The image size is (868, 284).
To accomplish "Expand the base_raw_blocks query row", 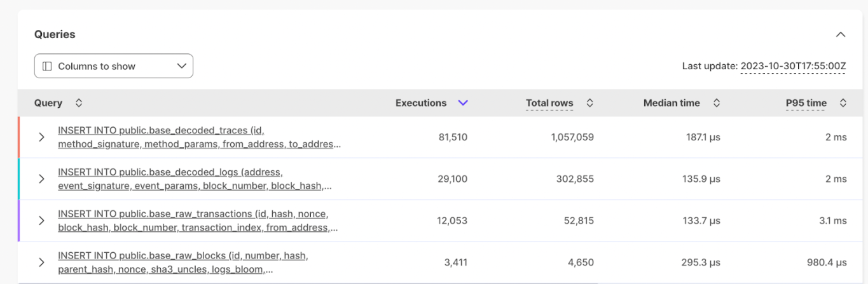I will [x=41, y=262].
